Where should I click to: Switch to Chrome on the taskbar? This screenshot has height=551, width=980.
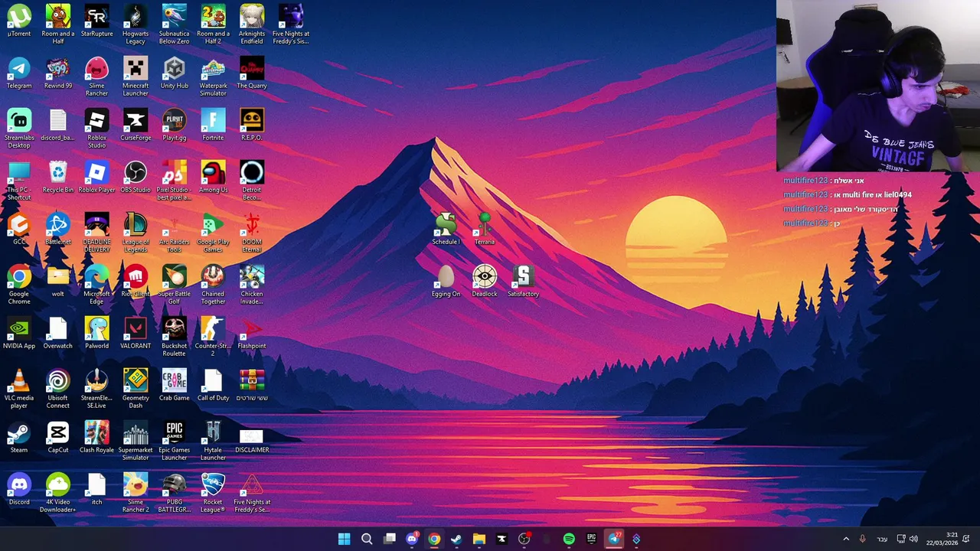434,539
